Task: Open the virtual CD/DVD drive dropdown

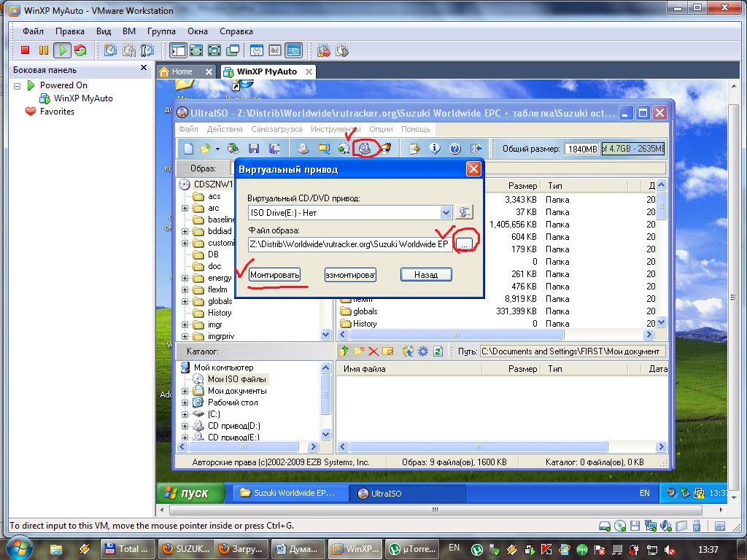Action: click(446, 212)
